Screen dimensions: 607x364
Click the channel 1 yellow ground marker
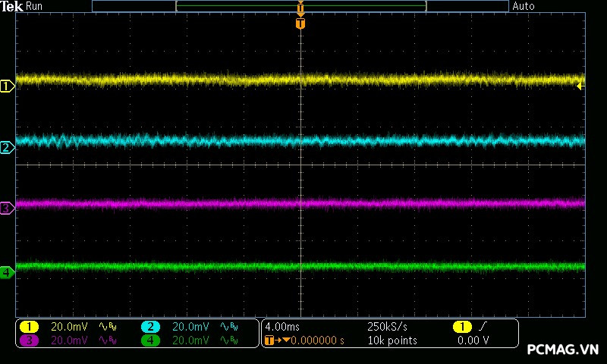tap(7, 86)
